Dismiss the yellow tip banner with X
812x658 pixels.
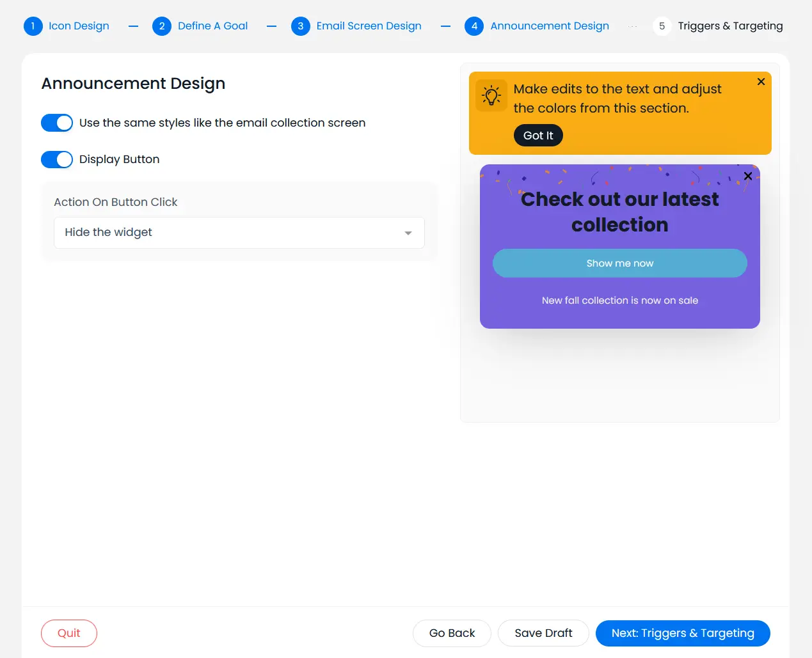[761, 82]
